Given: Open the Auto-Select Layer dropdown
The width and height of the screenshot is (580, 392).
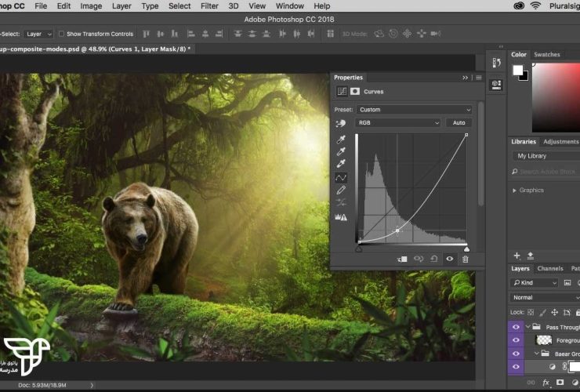Looking at the screenshot, I should 39,34.
